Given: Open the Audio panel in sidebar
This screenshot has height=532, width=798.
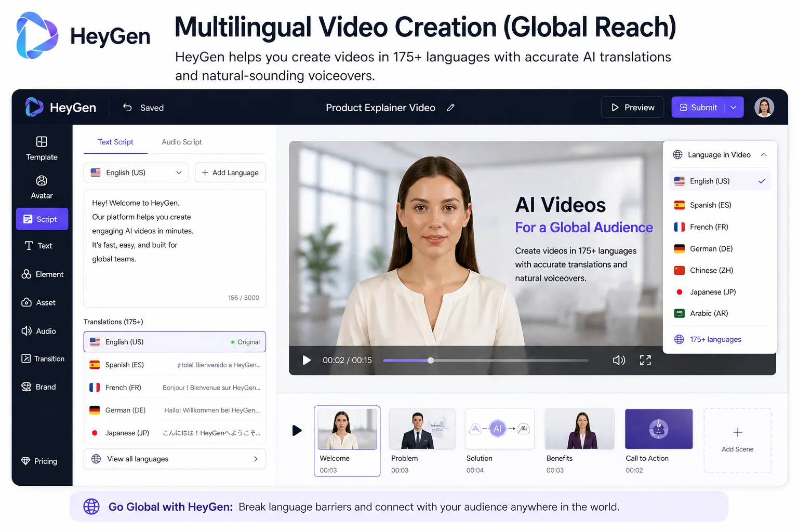Looking at the screenshot, I should (38, 331).
